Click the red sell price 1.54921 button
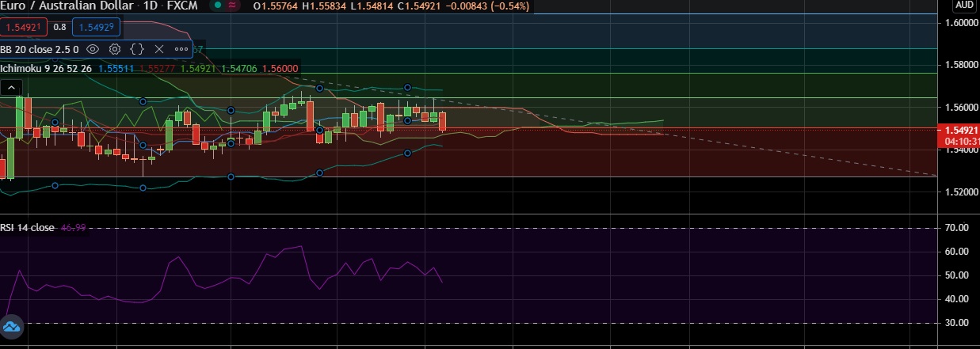Screen dimensions: 980x349 click(23, 27)
